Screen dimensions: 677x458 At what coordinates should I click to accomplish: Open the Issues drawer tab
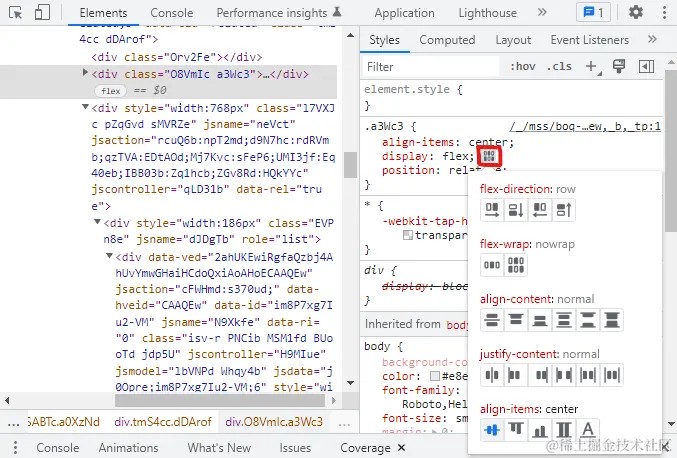coord(295,448)
